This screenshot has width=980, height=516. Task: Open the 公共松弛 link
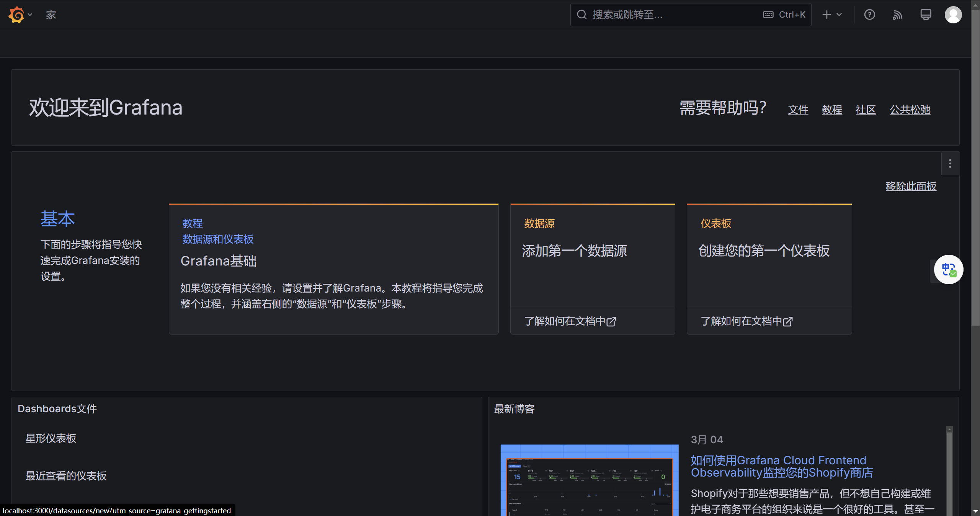[x=910, y=110]
